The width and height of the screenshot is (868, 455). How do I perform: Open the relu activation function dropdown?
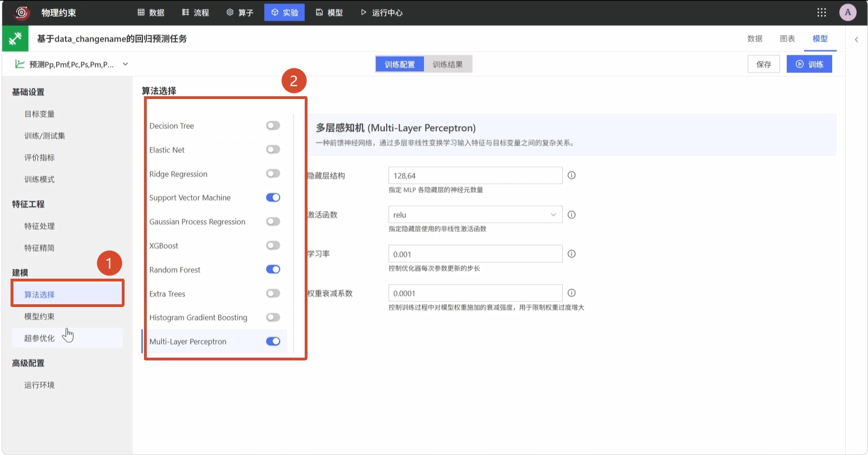pyautogui.click(x=475, y=215)
